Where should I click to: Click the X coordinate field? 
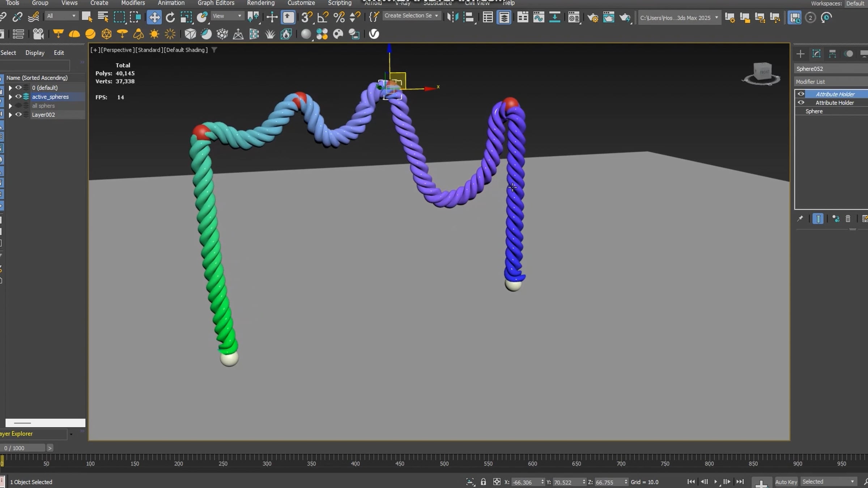click(526, 482)
